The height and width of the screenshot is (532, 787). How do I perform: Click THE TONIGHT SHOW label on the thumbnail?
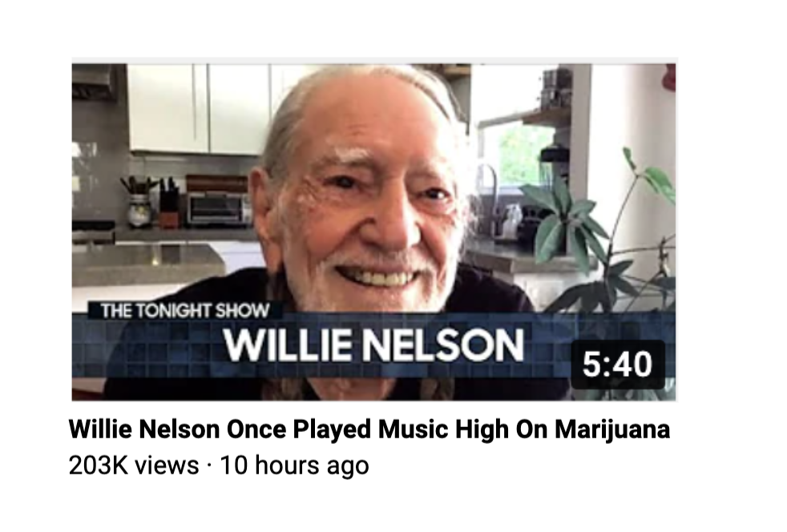[184, 311]
